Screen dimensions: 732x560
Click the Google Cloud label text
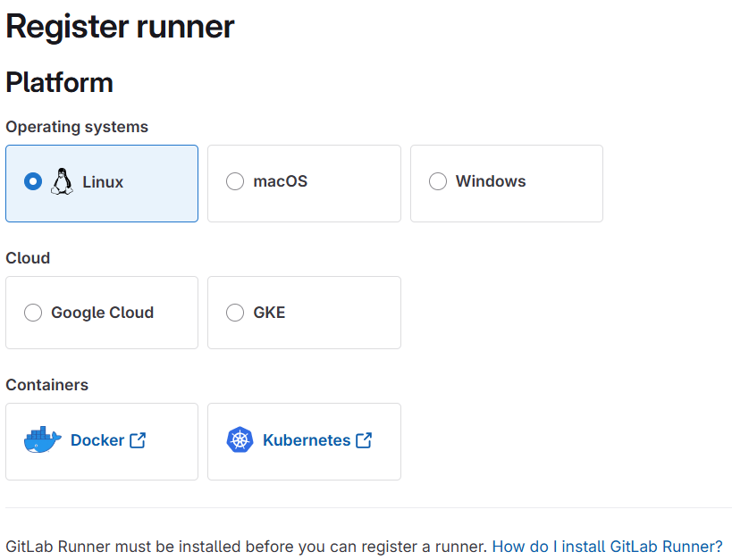coord(102,313)
